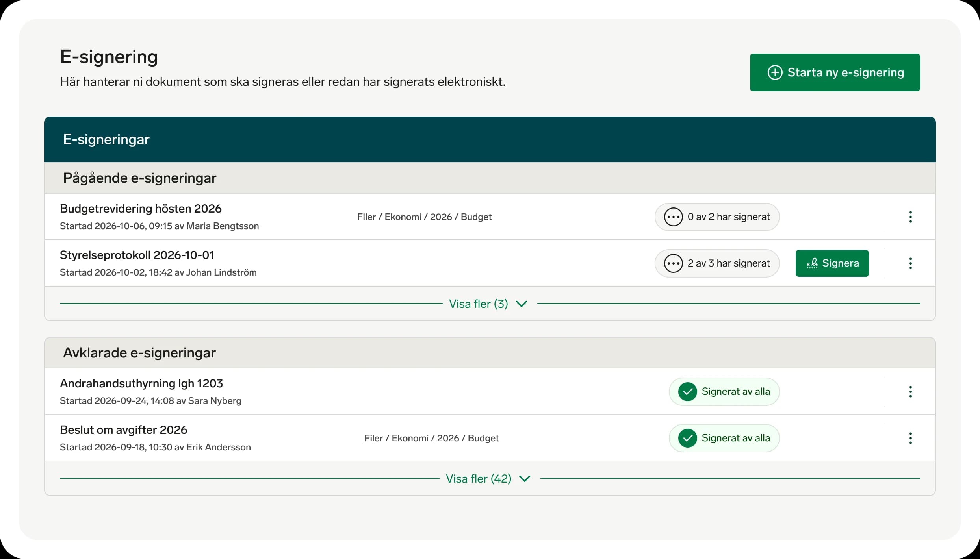Viewport: 980px width, 559px height.
Task: Click the pending icon in '0 av 2 har signerat'
Action: pos(673,217)
